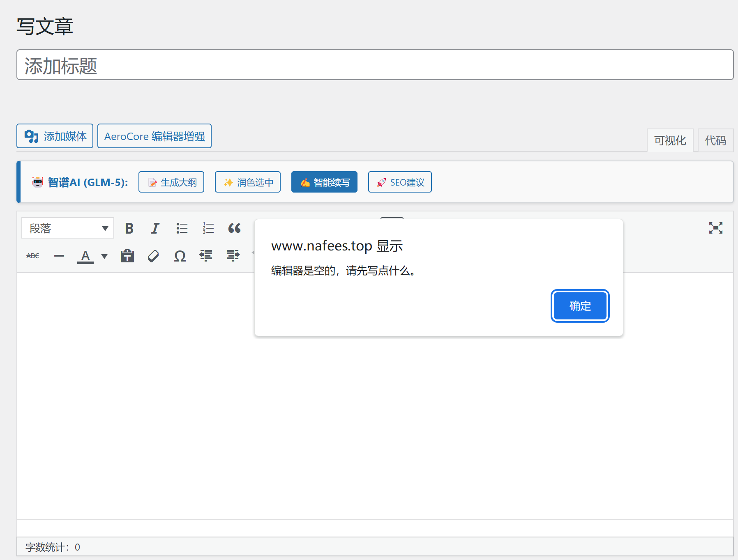
Task: Switch to the 代码 editor tab
Action: (715, 141)
